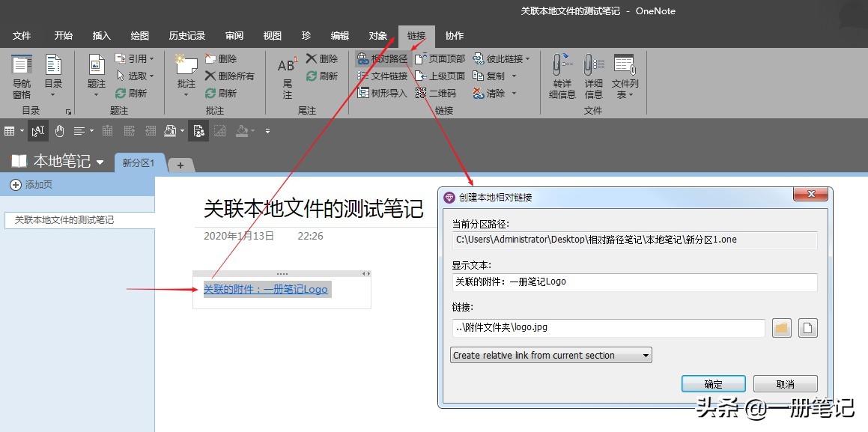Expand the 复制 dropdown arrow

(514, 76)
